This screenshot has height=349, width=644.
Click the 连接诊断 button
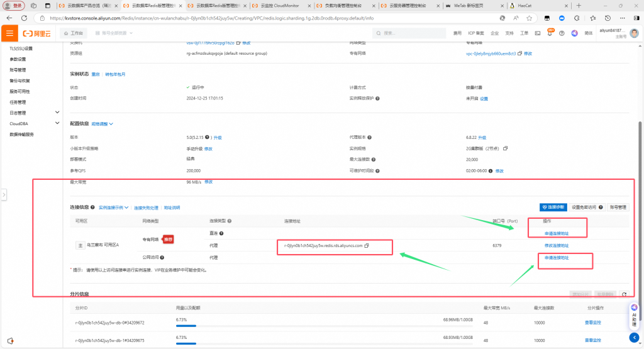pyautogui.click(x=553, y=207)
